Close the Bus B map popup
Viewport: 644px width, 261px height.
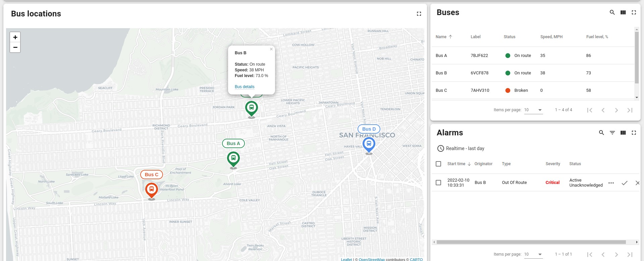(271, 49)
